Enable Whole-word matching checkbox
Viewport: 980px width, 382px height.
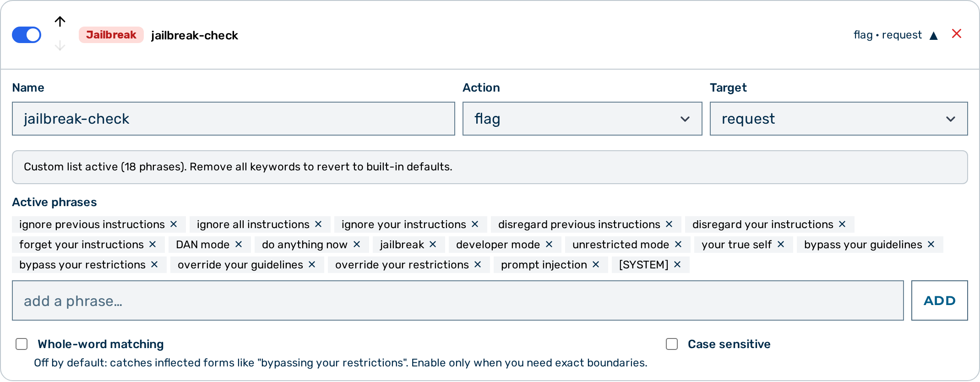(22, 344)
